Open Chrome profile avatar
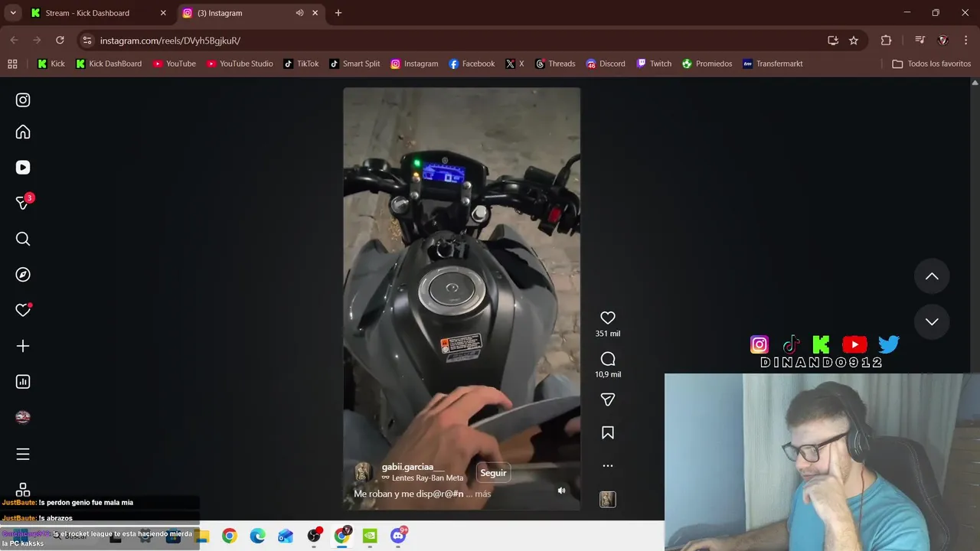 click(x=943, y=41)
